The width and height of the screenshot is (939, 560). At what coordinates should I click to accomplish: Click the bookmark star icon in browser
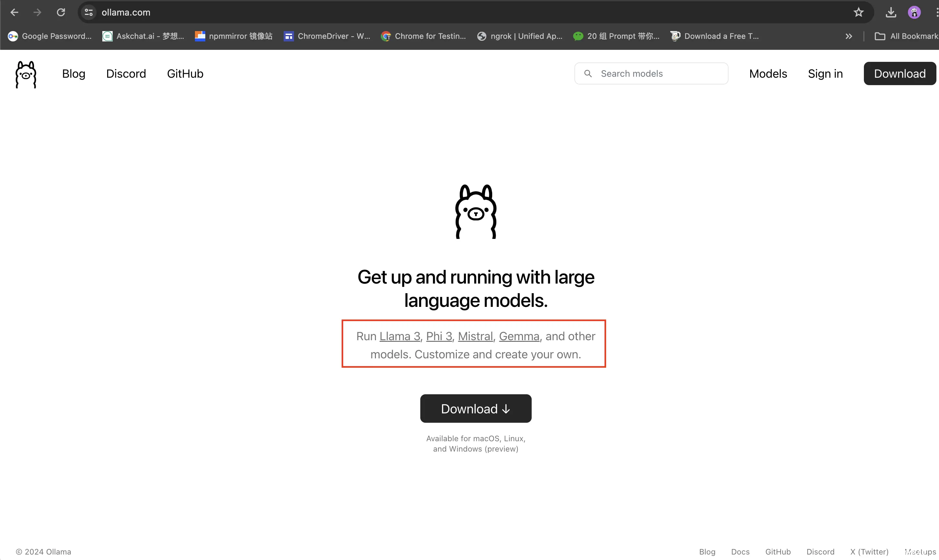point(859,12)
